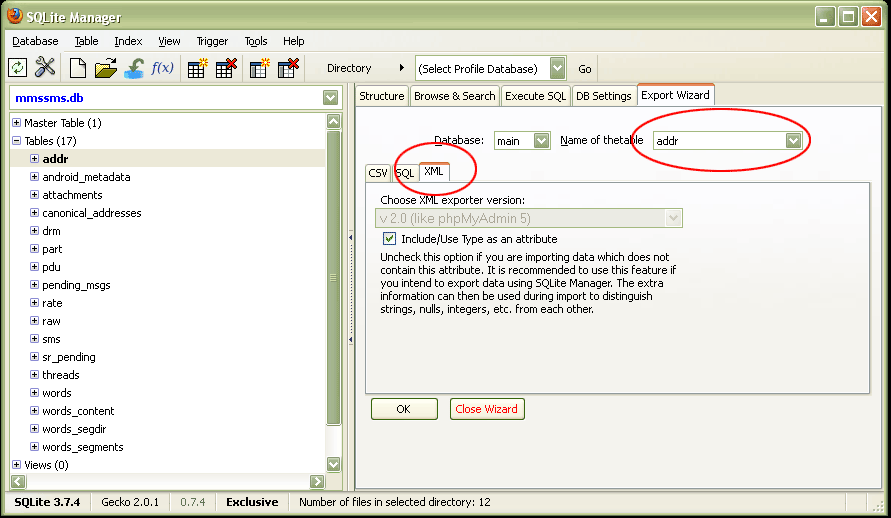Viewport: 891px width, 518px height.
Task: Click the Create Table icon with star
Action: coord(197,68)
